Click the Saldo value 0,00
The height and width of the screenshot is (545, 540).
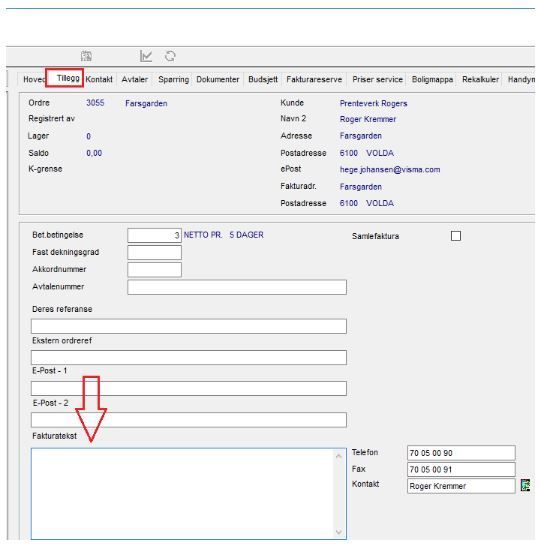tap(94, 153)
